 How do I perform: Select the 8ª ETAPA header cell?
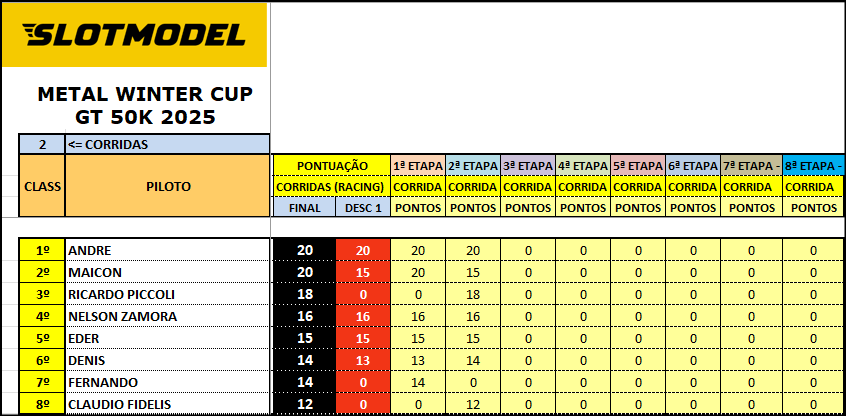(x=813, y=165)
